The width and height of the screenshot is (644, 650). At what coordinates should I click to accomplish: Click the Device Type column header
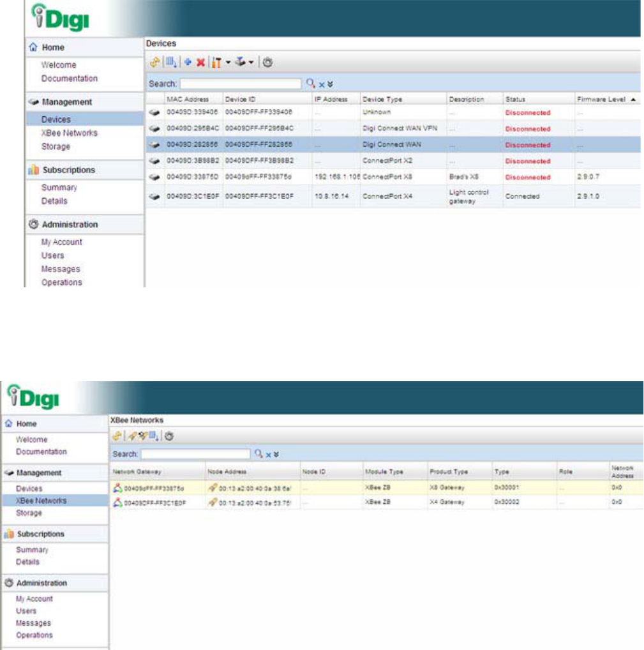click(382, 99)
